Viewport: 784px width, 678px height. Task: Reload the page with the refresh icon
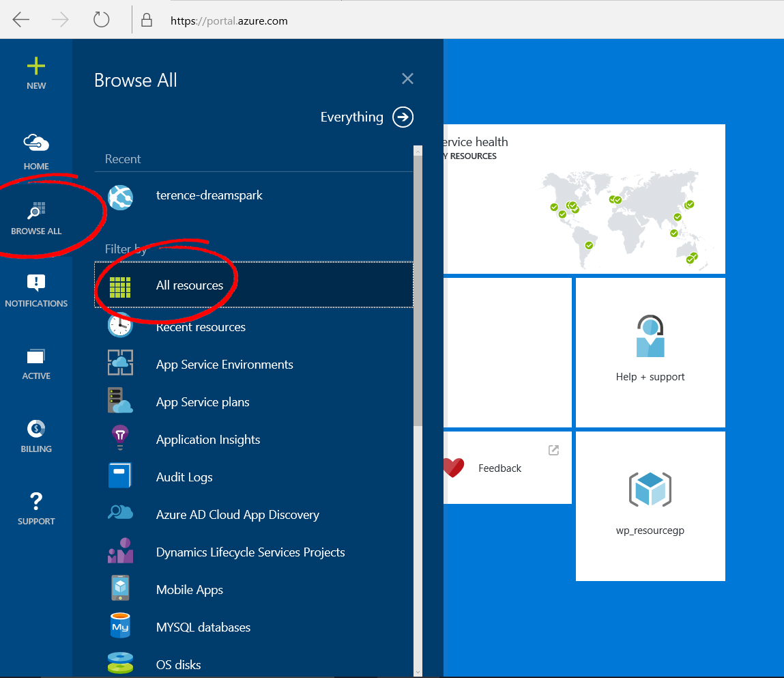[101, 20]
